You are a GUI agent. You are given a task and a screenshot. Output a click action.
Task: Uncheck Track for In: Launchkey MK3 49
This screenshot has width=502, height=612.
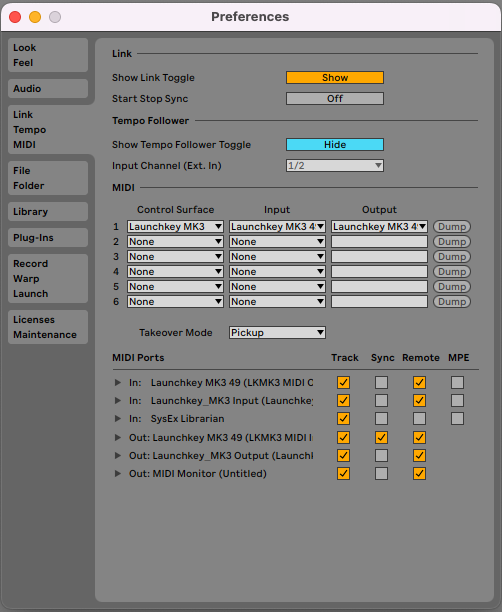coord(344,382)
